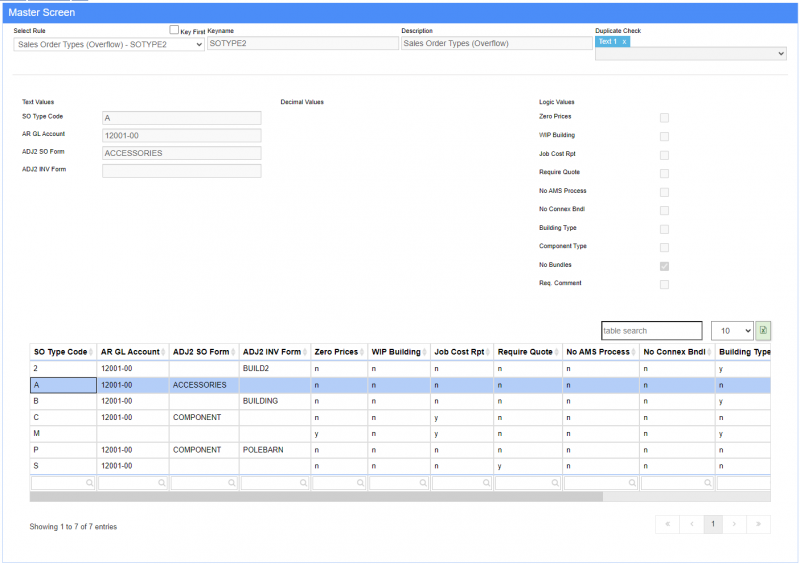Go to the previous page of results
Screen dimensions: 800x564
click(691, 524)
